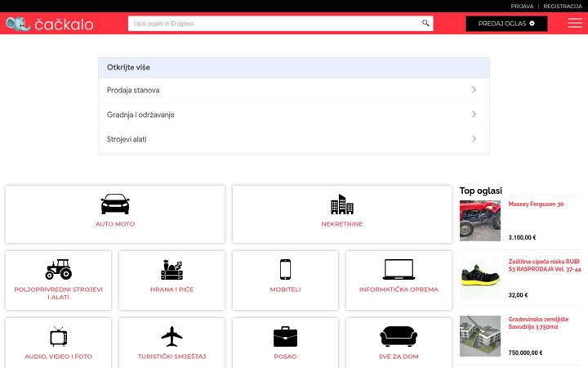Open Audio, video i foto label
This screenshot has width=588, height=368.
(59, 357)
